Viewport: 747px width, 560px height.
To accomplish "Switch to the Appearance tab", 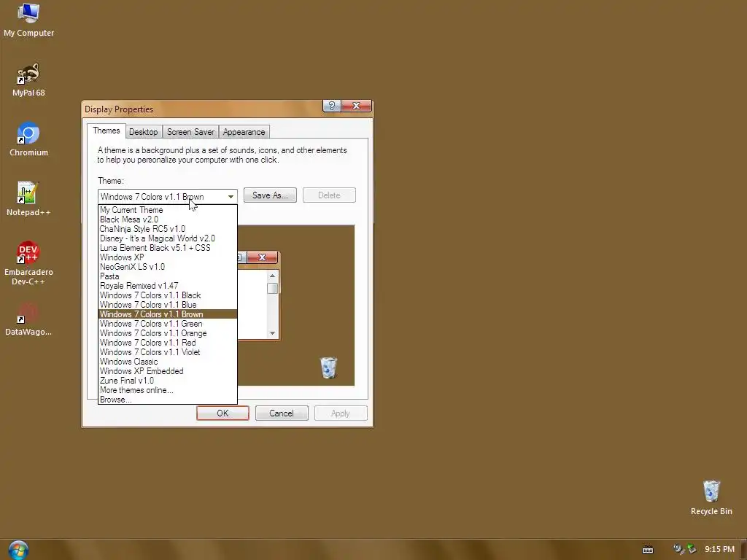I will click(244, 132).
